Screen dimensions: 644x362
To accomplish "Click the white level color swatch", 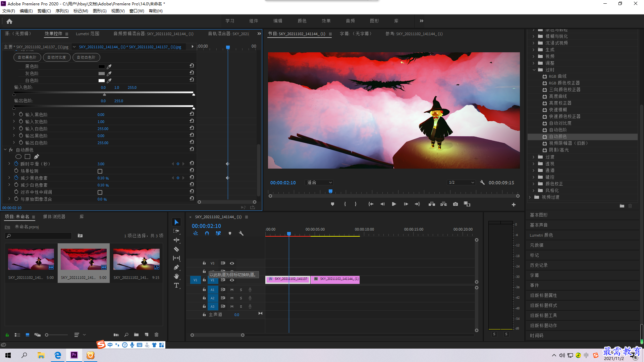I will point(101,81).
